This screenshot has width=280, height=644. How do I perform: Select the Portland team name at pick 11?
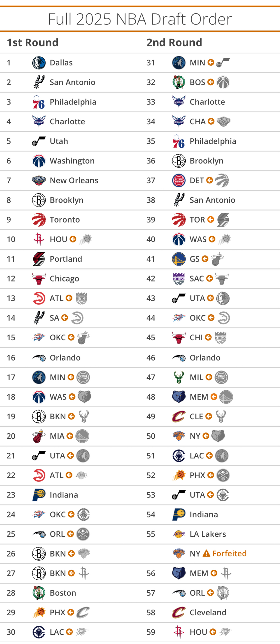click(x=66, y=259)
